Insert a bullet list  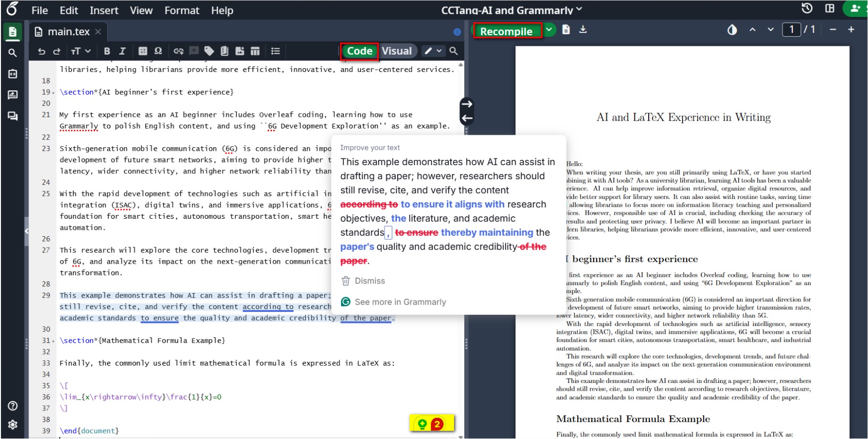click(275, 51)
